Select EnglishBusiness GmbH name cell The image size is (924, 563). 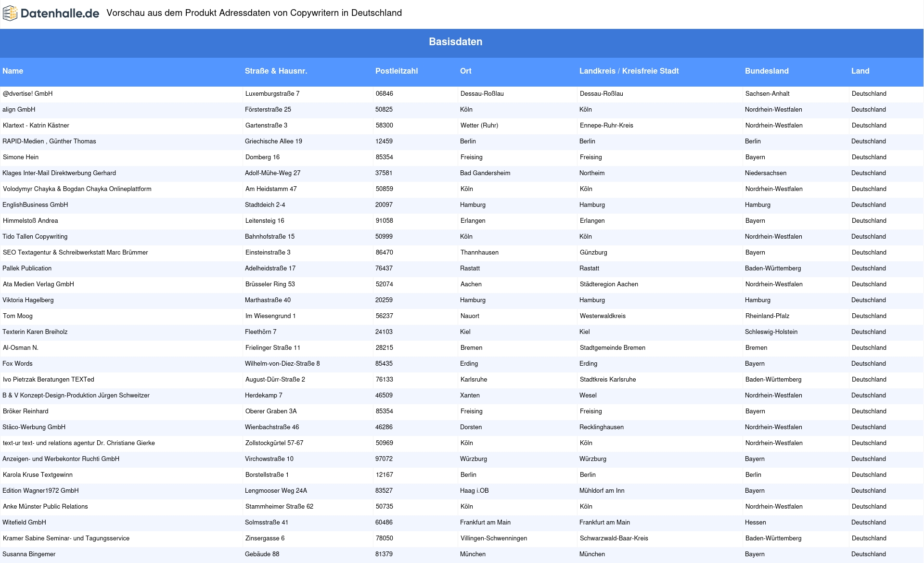point(35,205)
